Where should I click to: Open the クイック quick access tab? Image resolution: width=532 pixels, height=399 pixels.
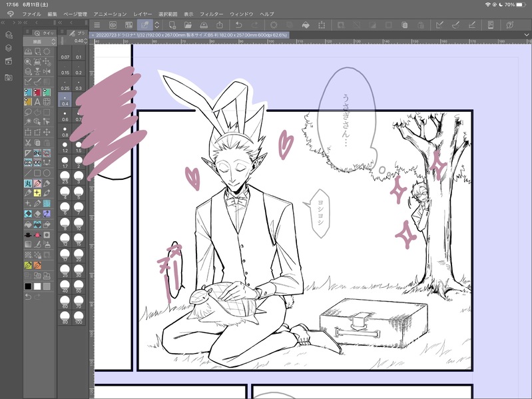pos(45,33)
